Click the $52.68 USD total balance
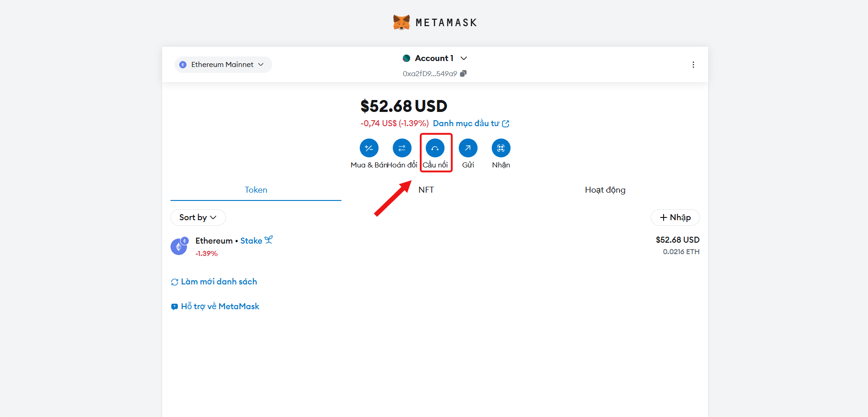This screenshot has height=417, width=868. point(404,106)
